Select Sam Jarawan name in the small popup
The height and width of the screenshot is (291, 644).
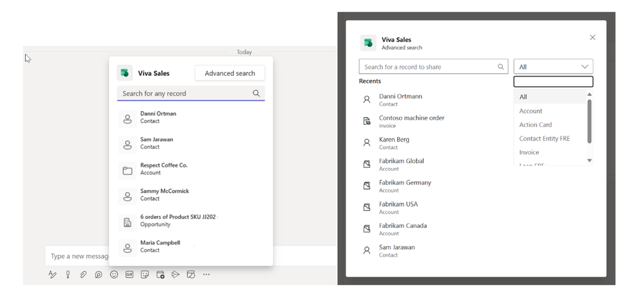pyautogui.click(x=157, y=140)
